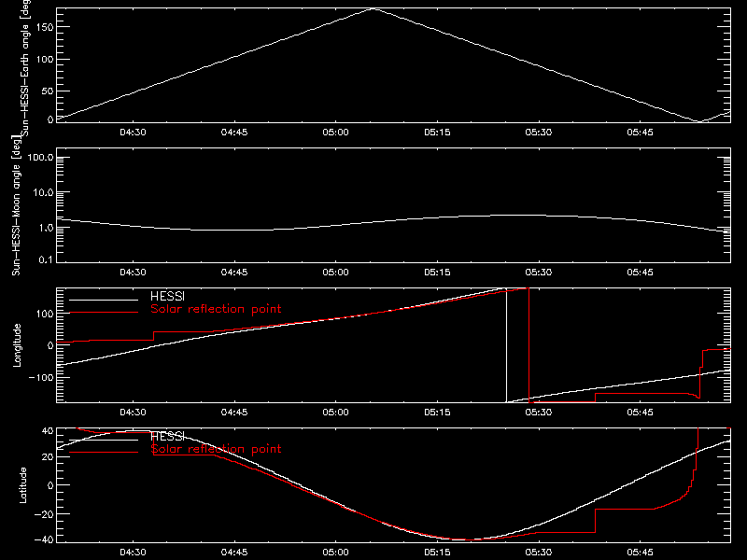Image resolution: width=747 pixels, height=560 pixels.
Task: Click the "Latitude" y-axis title
Action: pos(22,485)
